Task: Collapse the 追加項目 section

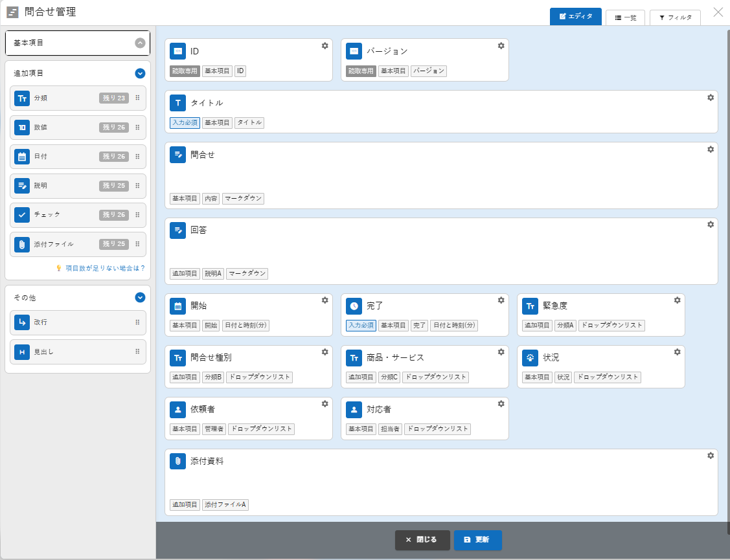Action: point(140,74)
